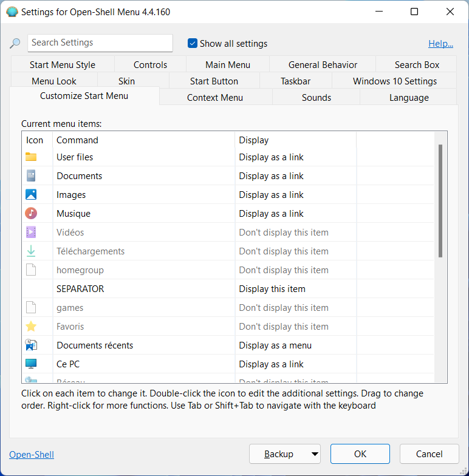Click the Ce PC monitor icon
This screenshot has height=476, width=469.
tap(31, 364)
